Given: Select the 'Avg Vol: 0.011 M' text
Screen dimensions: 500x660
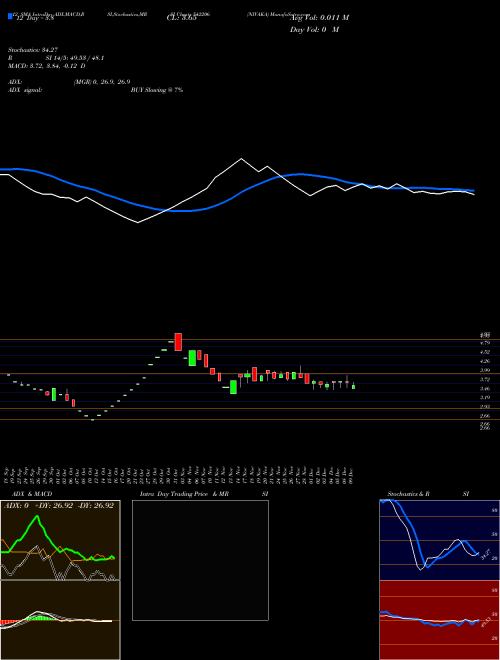Looking at the screenshot, I should 321,18.
